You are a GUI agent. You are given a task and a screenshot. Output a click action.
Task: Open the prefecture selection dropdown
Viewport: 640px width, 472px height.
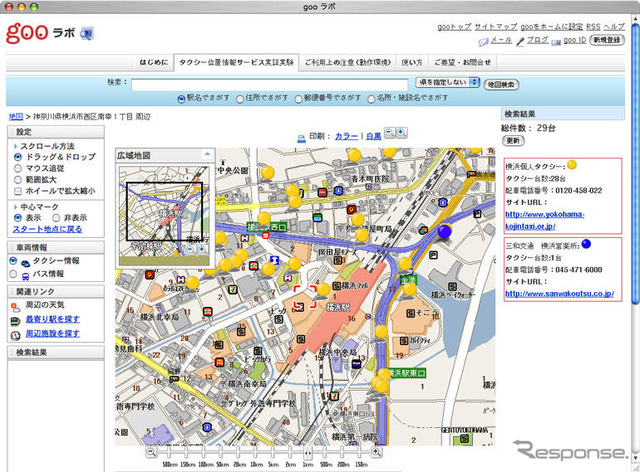[x=447, y=82]
